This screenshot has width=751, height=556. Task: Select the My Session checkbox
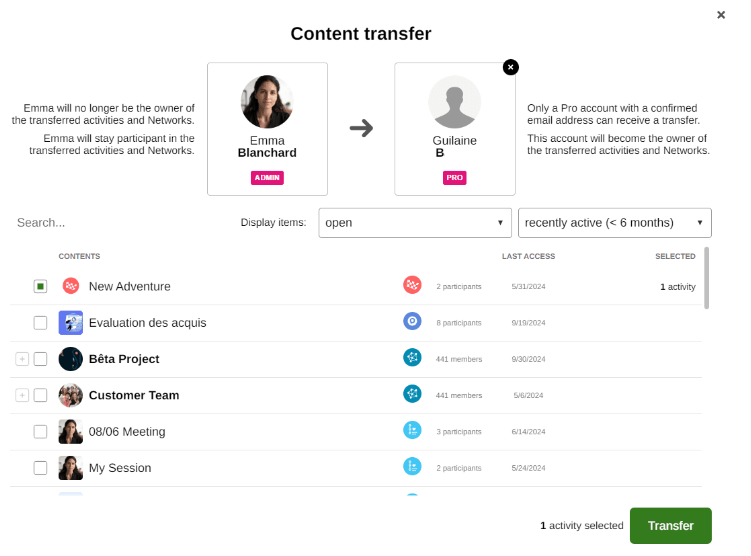coord(40,468)
